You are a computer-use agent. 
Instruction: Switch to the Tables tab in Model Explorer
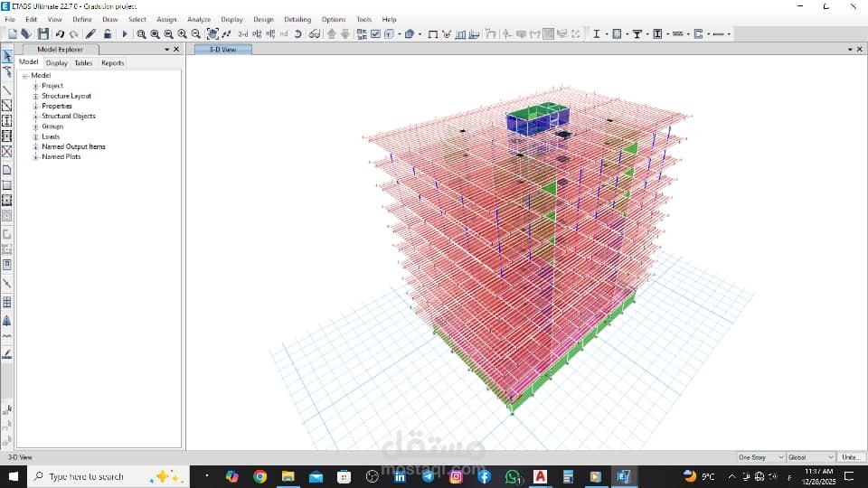coord(83,63)
